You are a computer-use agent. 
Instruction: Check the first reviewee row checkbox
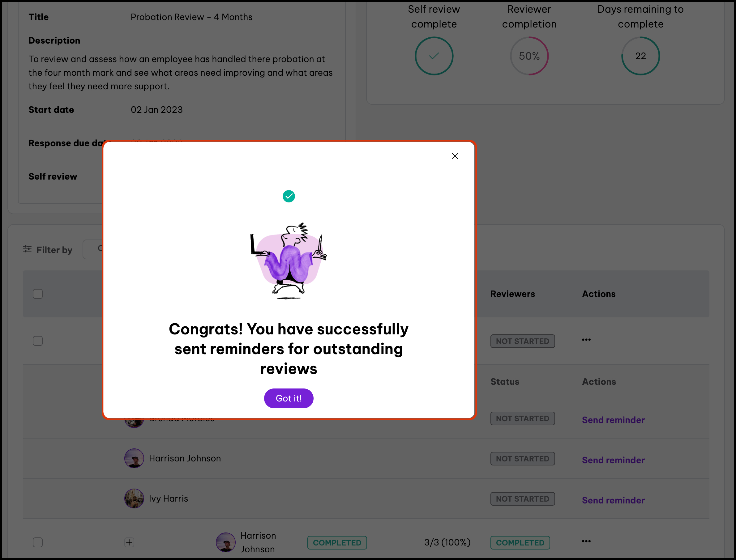pos(38,341)
